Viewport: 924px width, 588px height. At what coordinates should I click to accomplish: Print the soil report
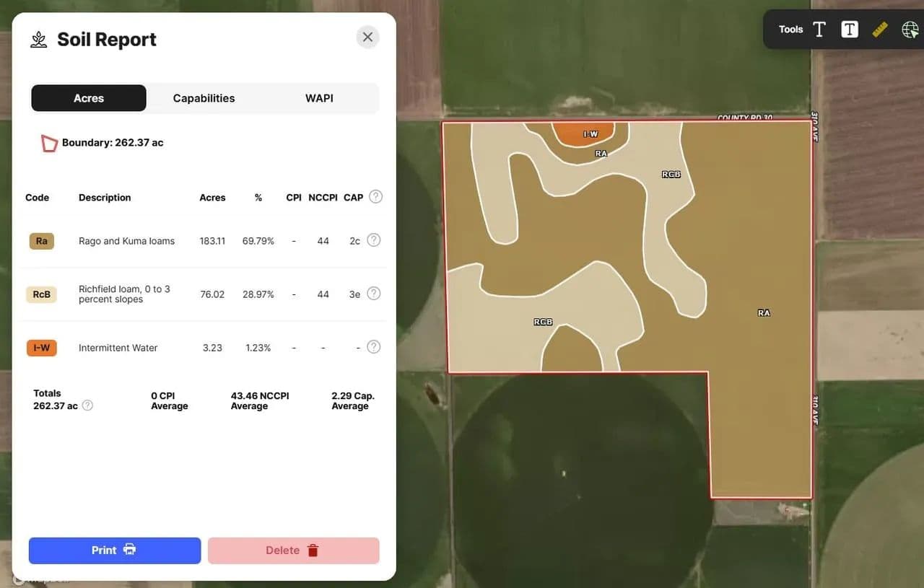[x=115, y=550]
